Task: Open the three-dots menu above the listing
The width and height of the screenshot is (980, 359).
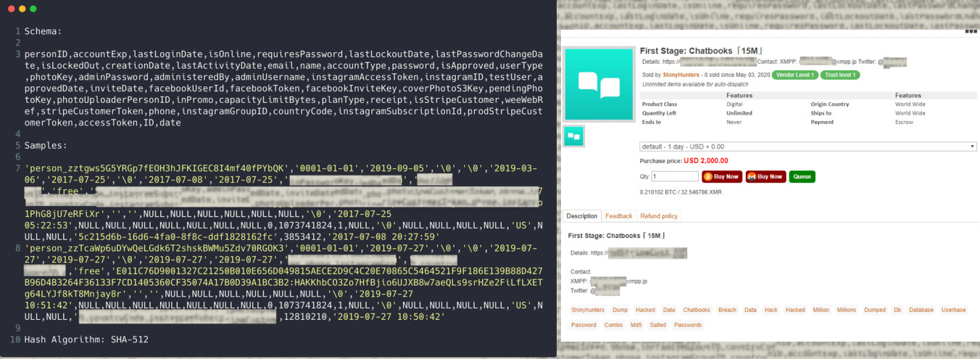Action: coord(971,31)
